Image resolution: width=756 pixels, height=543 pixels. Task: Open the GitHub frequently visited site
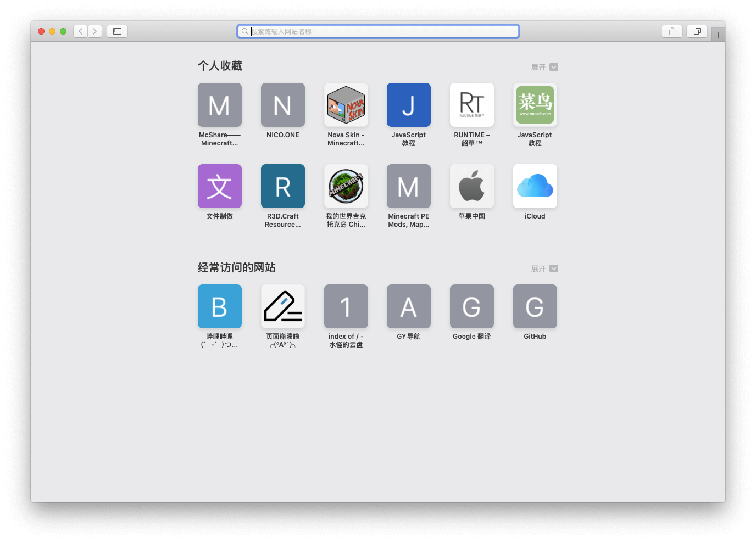pyautogui.click(x=535, y=307)
